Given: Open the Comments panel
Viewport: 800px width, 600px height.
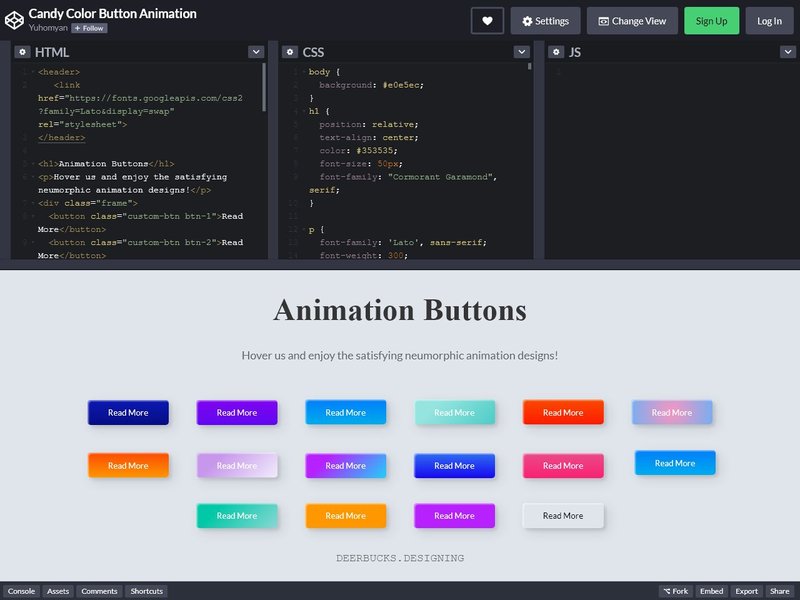Looking at the screenshot, I should [x=99, y=591].
